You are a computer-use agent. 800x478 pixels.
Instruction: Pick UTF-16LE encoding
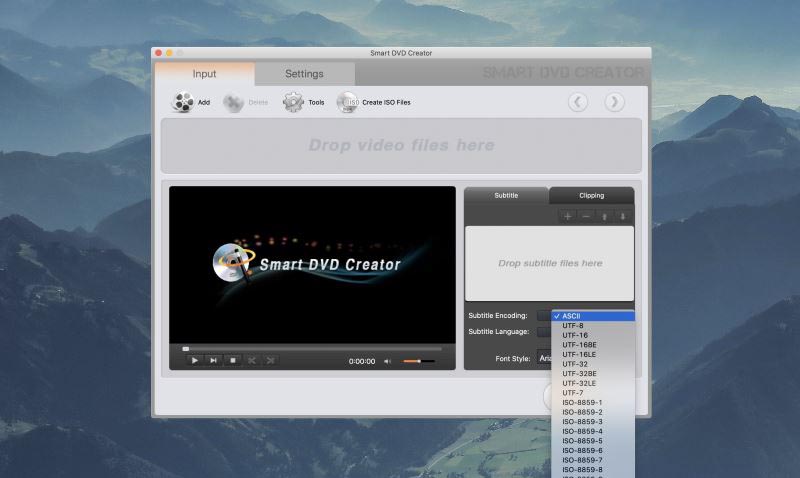593,354
